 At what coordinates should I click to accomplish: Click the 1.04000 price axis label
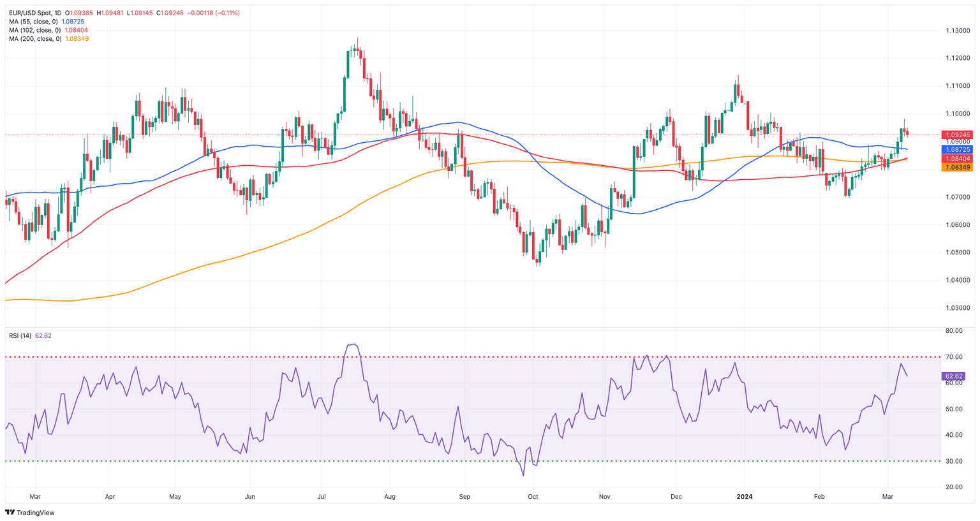[958, 280]
